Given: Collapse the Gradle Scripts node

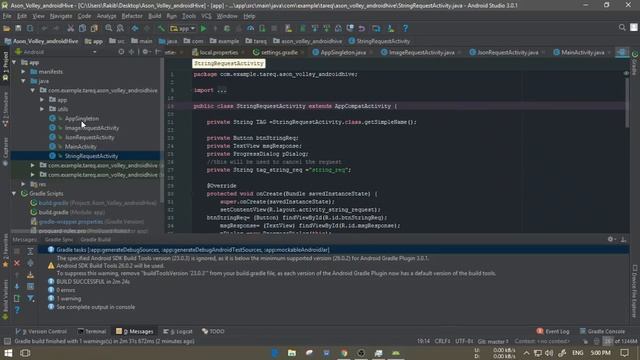Looking at the screenshot, I should click(x=14, y=193).
